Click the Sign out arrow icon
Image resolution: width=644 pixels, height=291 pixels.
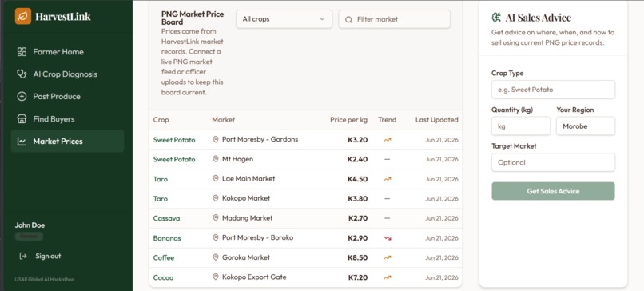click(23, 256)
